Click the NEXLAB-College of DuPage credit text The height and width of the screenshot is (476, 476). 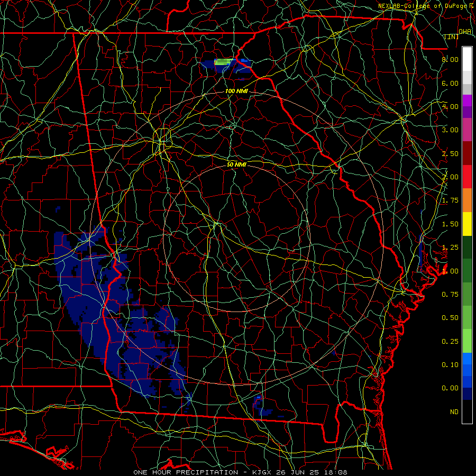[424, 6]
